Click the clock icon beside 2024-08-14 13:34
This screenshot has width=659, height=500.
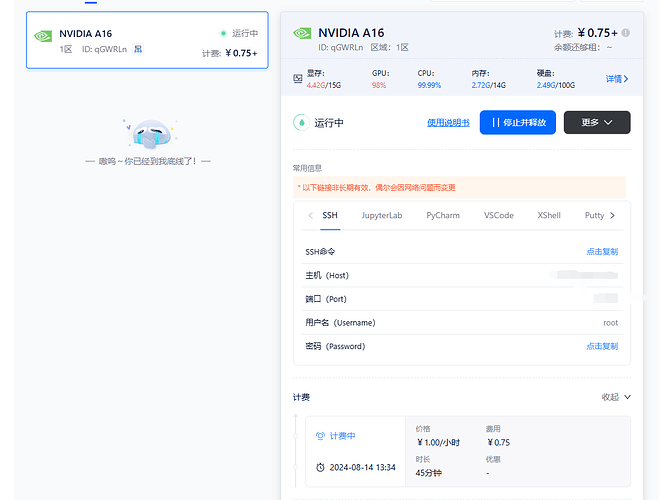click(x=320, y=467)
